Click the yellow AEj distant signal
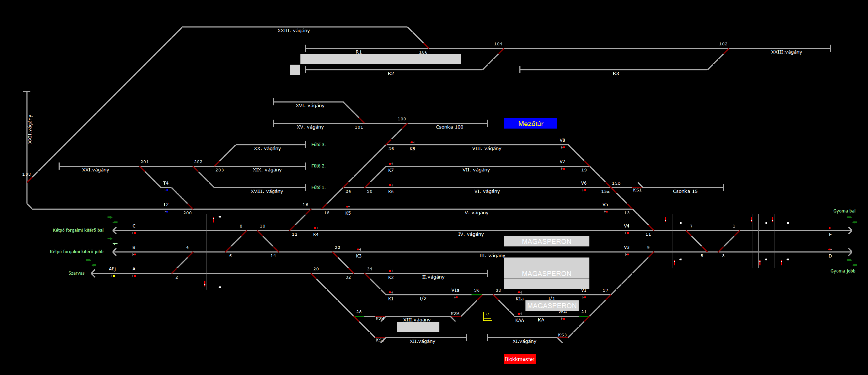This screenshot has width=868, height=375. click(113, 276)
